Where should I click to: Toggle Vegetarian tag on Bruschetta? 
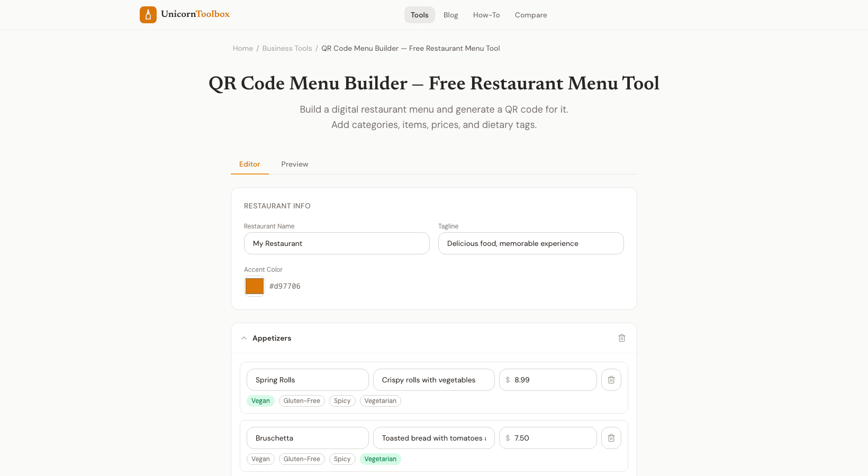click(x=381, y=459)
